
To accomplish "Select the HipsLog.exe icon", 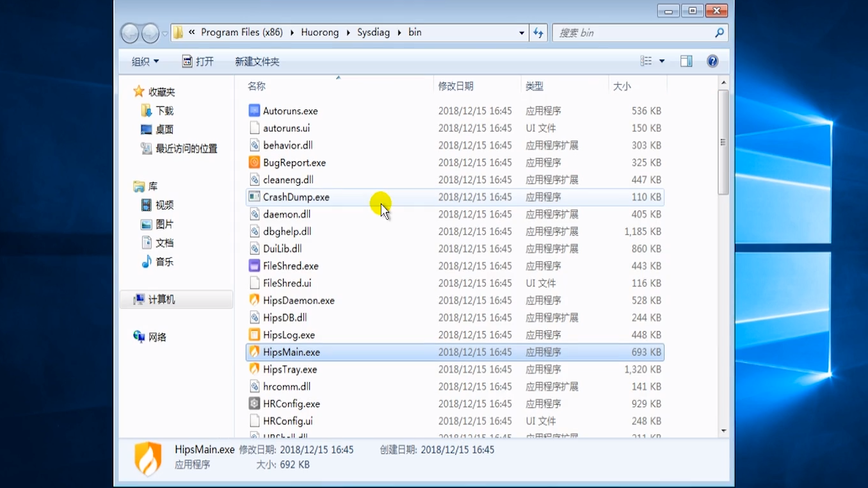I will (x=254, y=335).
